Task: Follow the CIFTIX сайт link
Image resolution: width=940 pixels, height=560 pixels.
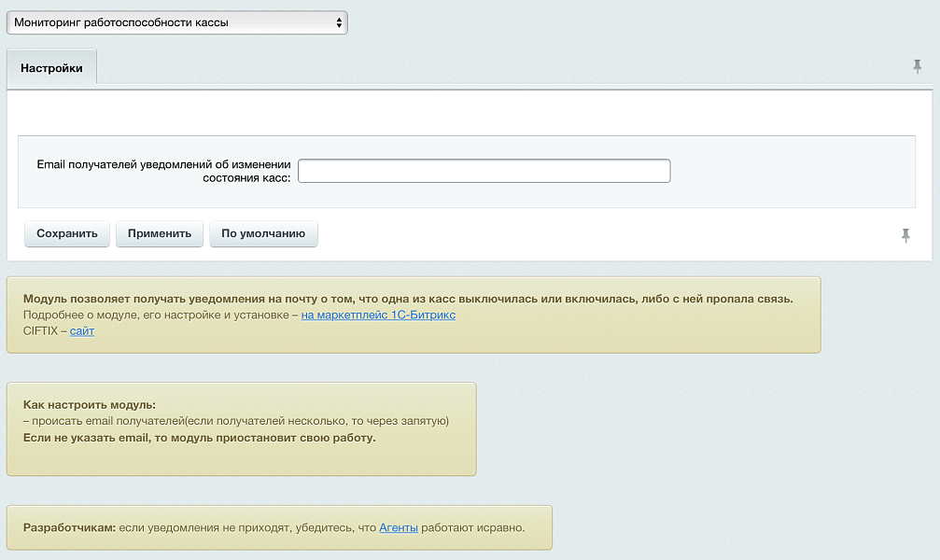Action: 82,331
